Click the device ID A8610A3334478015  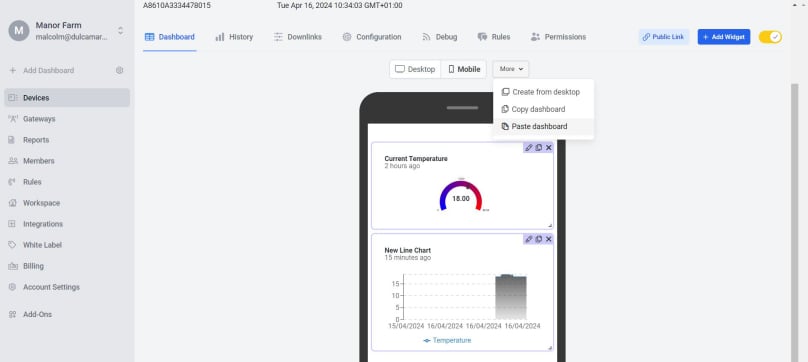(177, 6)
